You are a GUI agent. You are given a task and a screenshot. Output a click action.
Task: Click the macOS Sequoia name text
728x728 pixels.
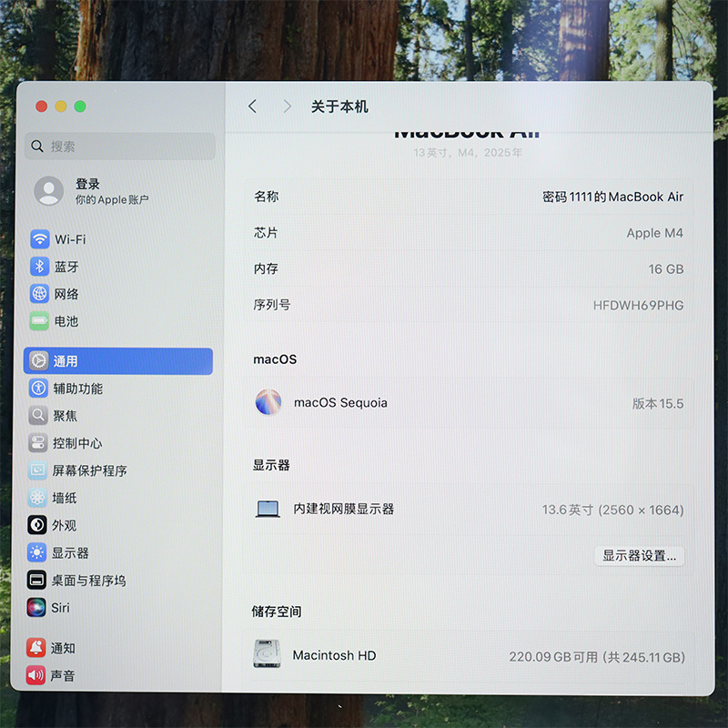pyautogui.click(x=340, y=402)
